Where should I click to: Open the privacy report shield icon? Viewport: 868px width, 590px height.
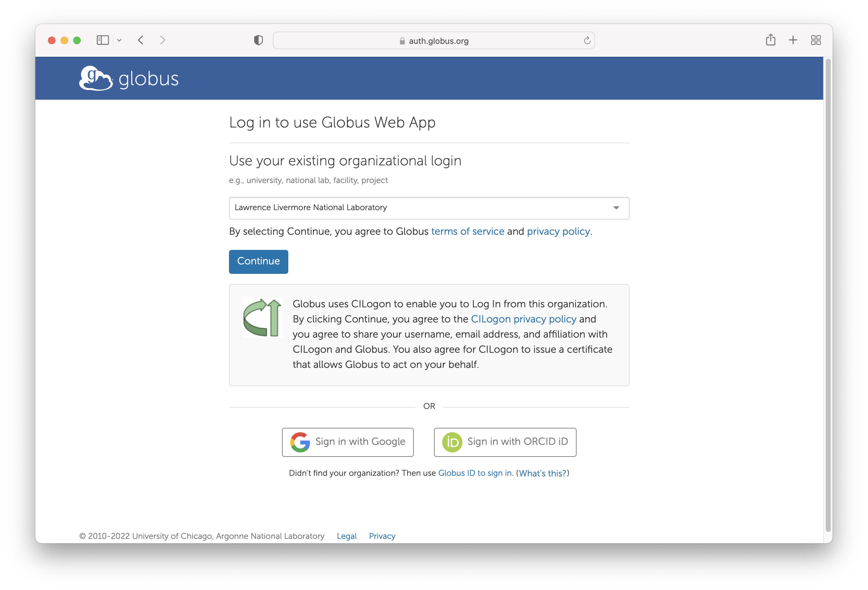tap(258, 40)
